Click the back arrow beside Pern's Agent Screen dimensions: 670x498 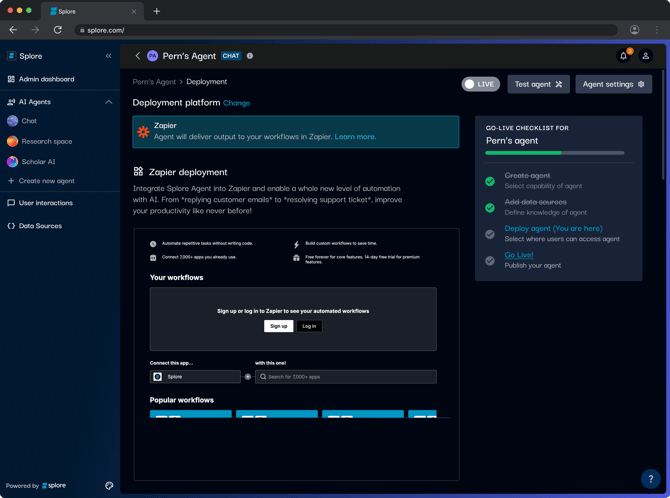pos(138,56)
